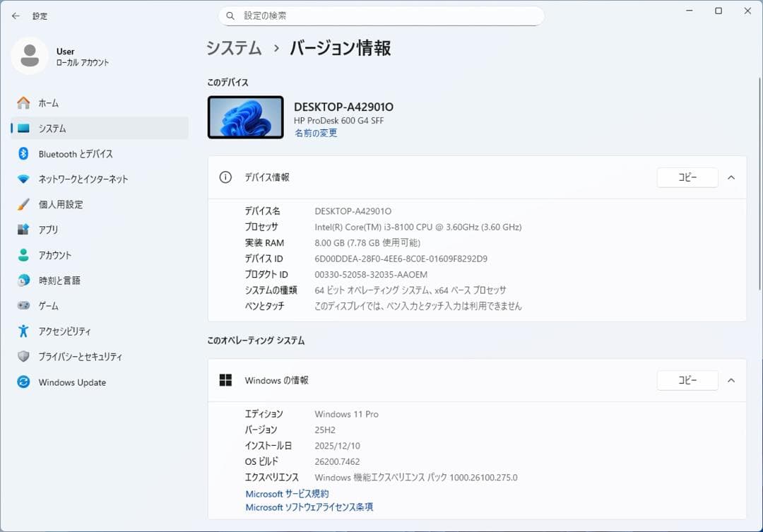Screen dimensions: 763x532
Task: Open the Microsoft サービス規約 link
Action: coord(285,494)
